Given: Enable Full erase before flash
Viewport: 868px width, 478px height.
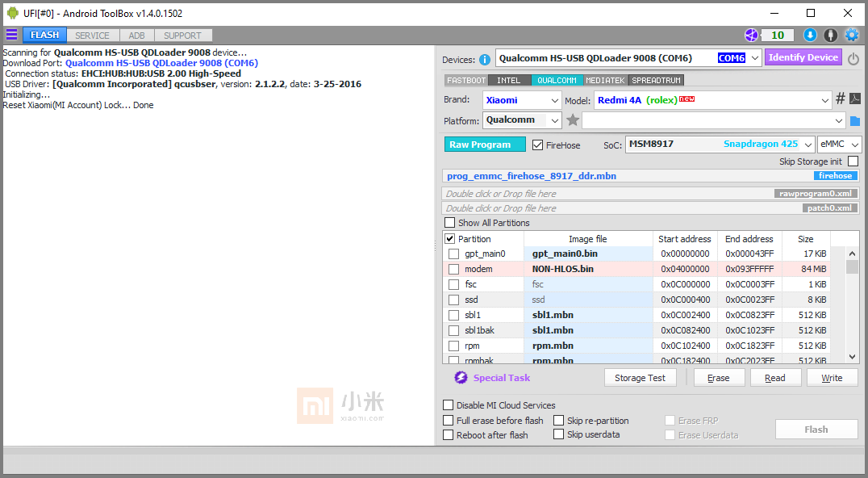Looking at the screenshot, I should (448, 421).
